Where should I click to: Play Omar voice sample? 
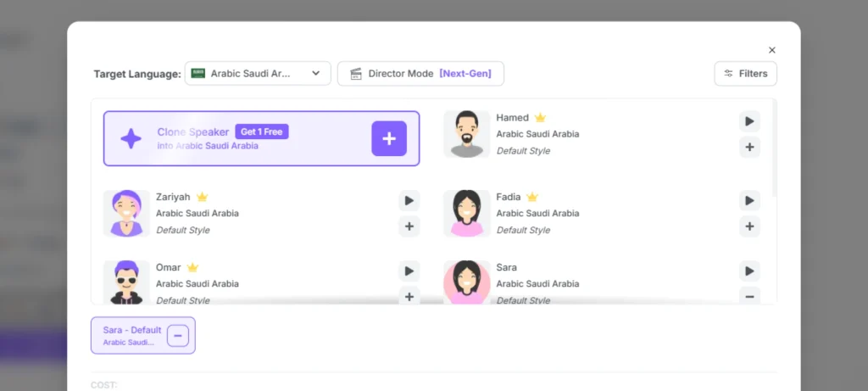[409, 271]
